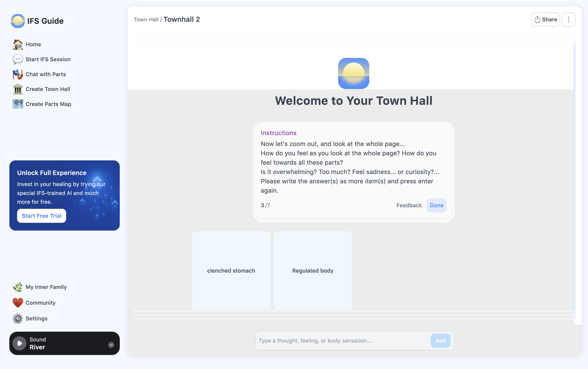
Task: Go to Create Parts Map
Action: point(48,104)
